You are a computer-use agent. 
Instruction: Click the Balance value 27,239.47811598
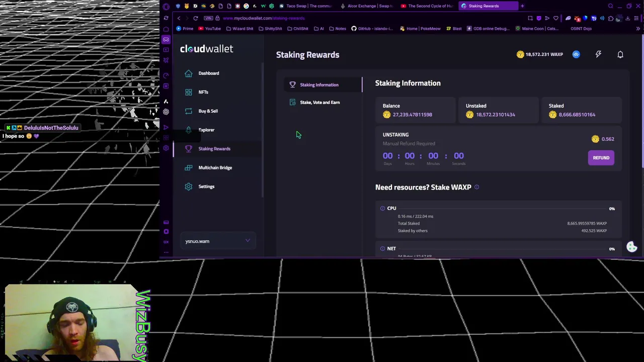(x=412, y=115)
